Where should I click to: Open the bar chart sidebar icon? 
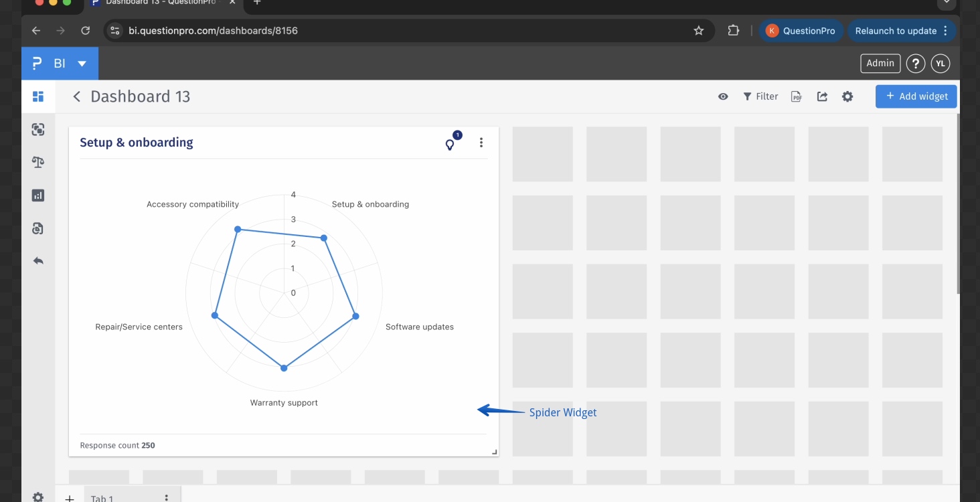point(38,195)
